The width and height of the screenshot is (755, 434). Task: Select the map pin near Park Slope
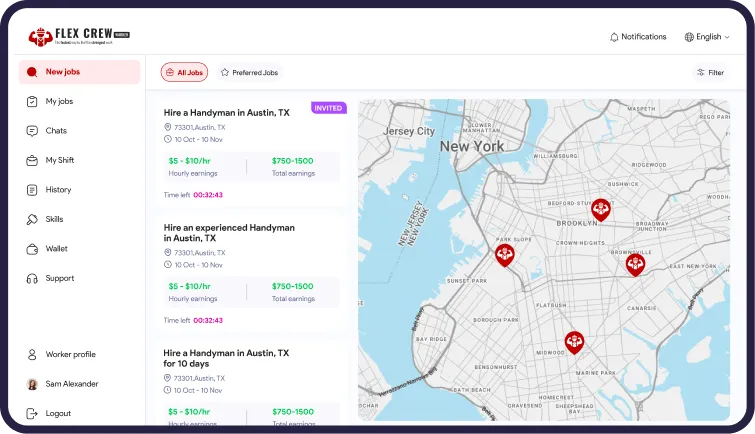505,255
